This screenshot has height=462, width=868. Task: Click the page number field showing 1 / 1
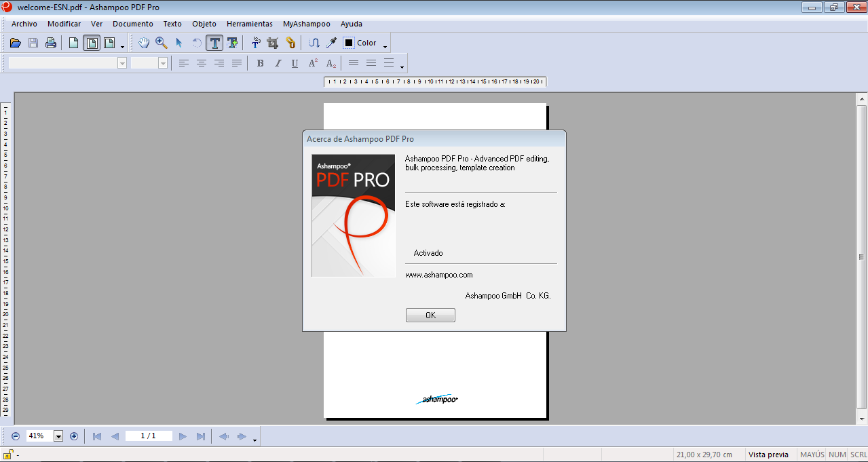point(149,436)
